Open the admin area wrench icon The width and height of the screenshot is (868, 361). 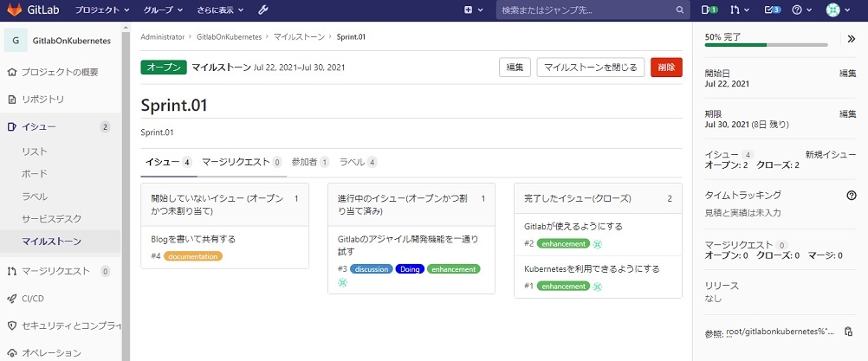[x=263, y=10]
